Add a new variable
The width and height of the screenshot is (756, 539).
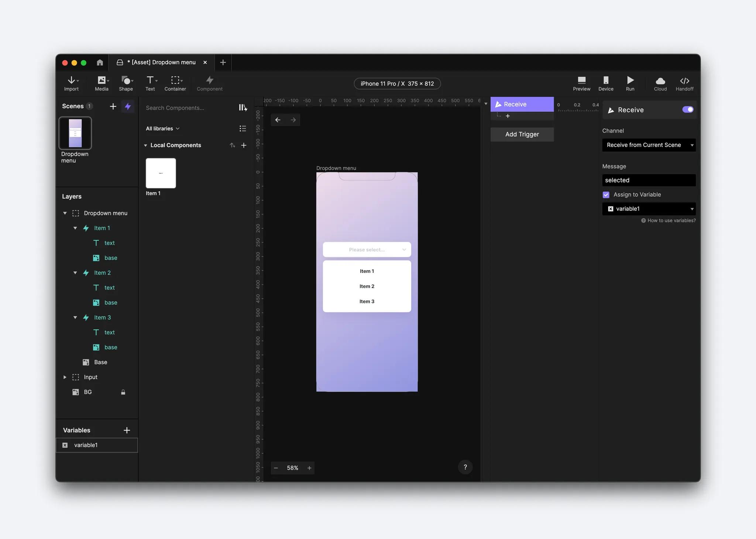click(127, 430)
